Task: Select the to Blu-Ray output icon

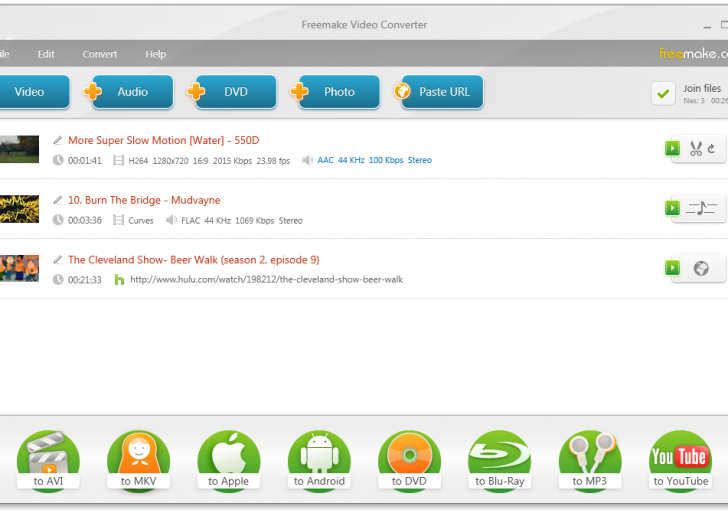Action: point(500,461)
